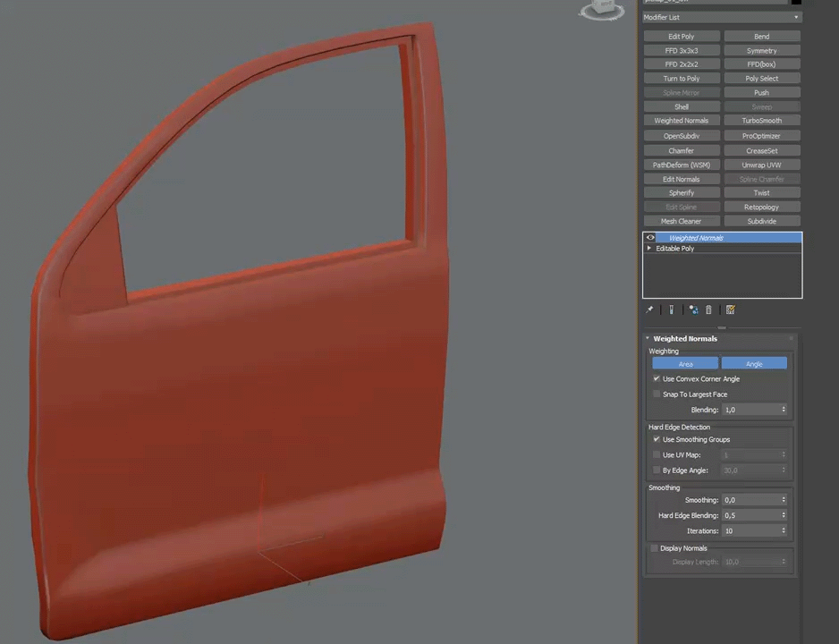Toggle the Area weighting button
Viewport: 839px width, 644px height.
click(x=685, y=364)
